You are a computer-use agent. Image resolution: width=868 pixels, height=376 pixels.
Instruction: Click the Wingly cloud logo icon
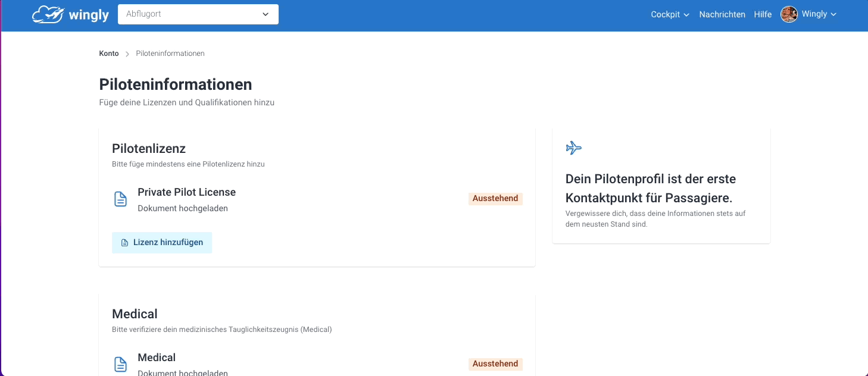(48, 14)
